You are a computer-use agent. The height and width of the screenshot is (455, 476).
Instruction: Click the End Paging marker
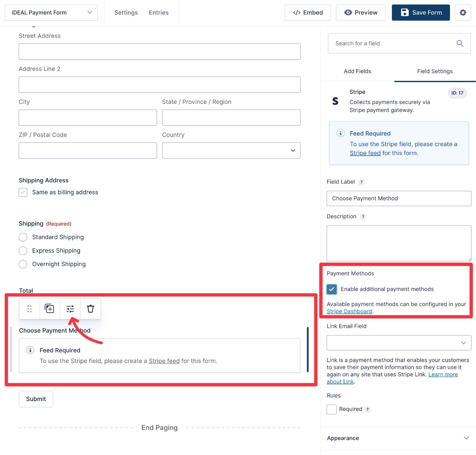pos(159,428)
